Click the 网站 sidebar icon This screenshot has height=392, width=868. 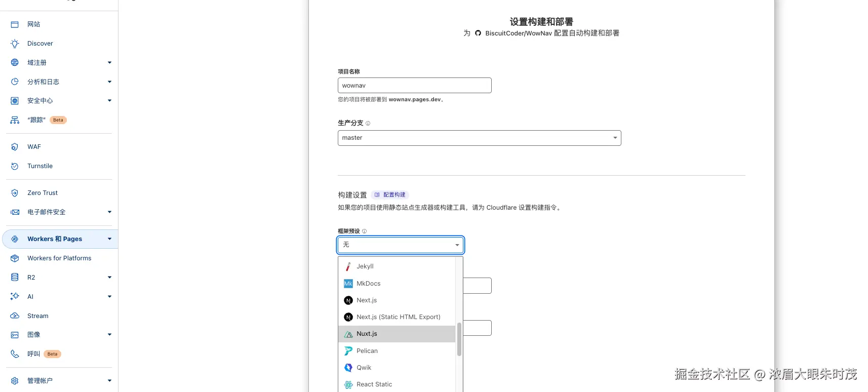pos(15,24)
